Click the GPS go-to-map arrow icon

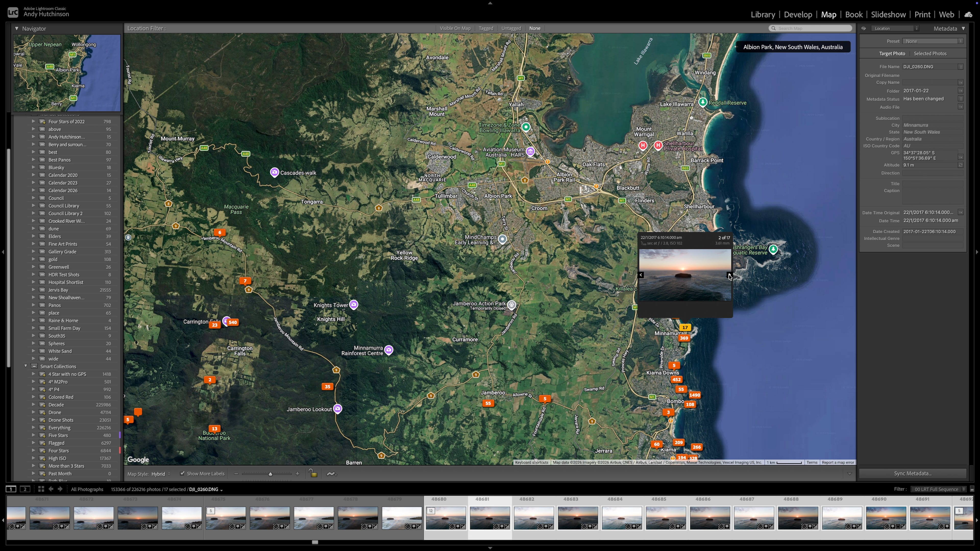point(961,157)
